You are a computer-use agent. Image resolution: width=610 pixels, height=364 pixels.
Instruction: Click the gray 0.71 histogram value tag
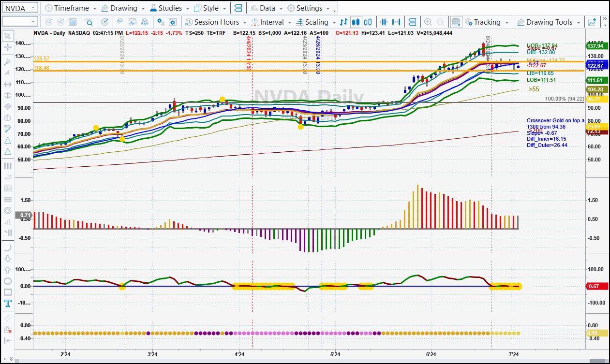tap(25, 215)
